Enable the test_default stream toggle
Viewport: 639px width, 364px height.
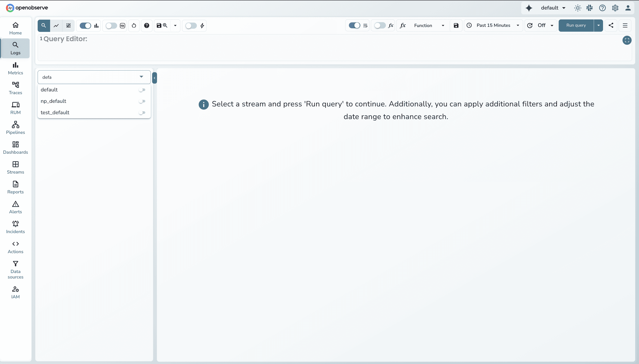(143, 113)
